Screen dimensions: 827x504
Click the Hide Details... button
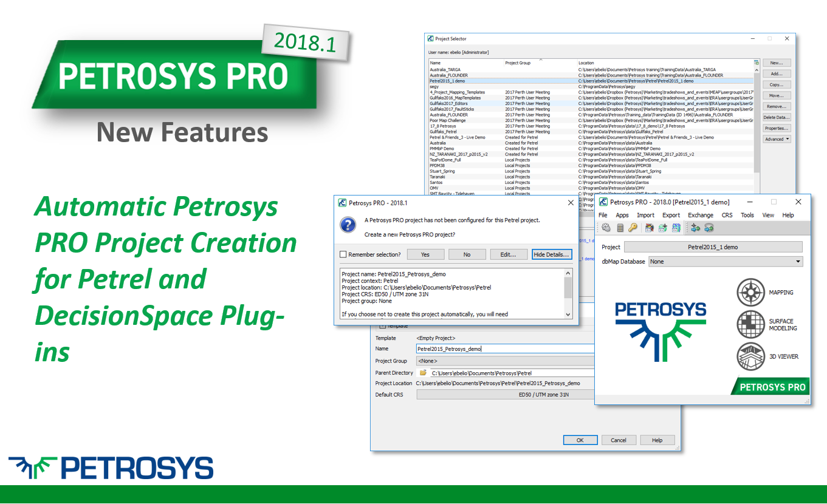[x=552, y=254]
